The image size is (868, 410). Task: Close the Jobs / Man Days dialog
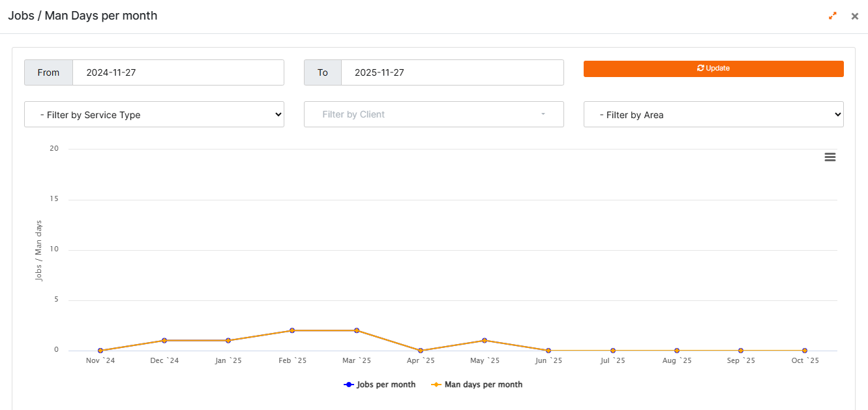point(854,16)
